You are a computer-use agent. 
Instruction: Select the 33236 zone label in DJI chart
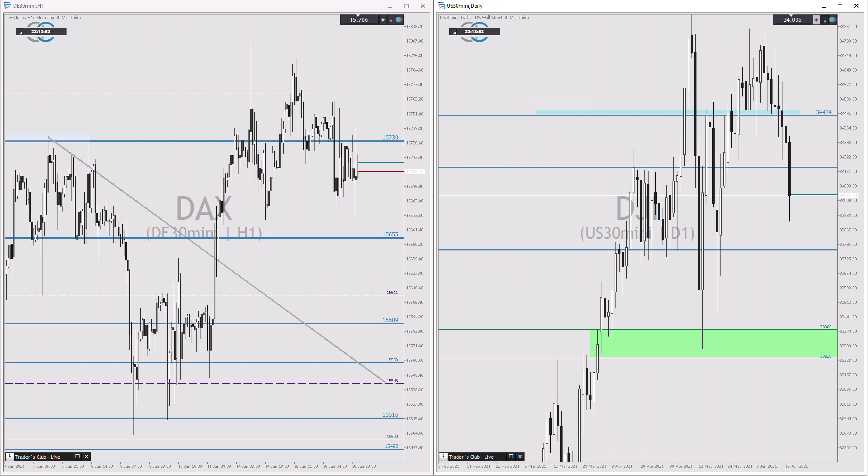click(x=825, y=356)
